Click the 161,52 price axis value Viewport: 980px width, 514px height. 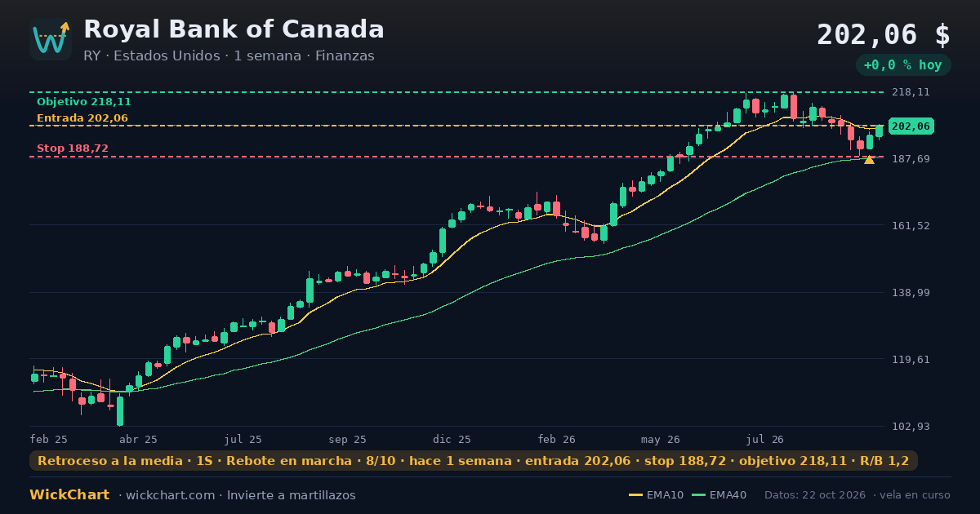[x=911, y=226]
